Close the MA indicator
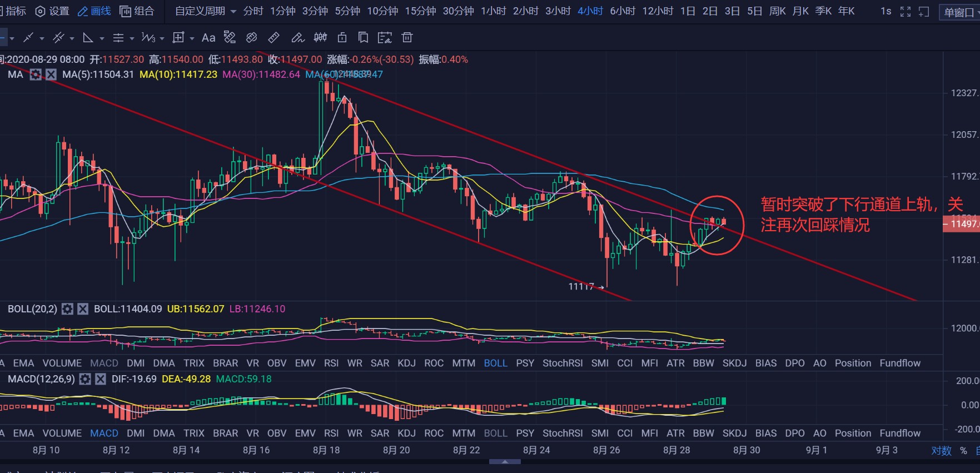This screenshot has width=980, height=473. (x=51, y=74)
